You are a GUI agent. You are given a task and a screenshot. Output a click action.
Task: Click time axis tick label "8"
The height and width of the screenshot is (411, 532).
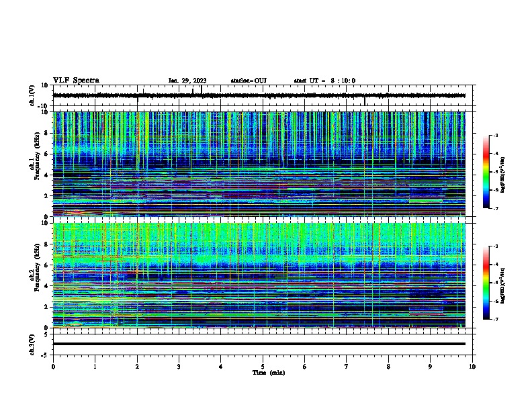click(388, 367)
